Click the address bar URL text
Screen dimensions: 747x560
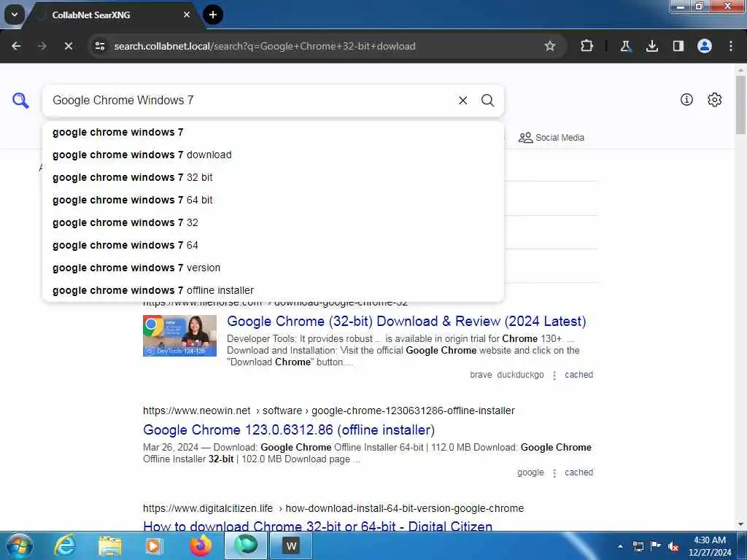[x=265, y=46]
